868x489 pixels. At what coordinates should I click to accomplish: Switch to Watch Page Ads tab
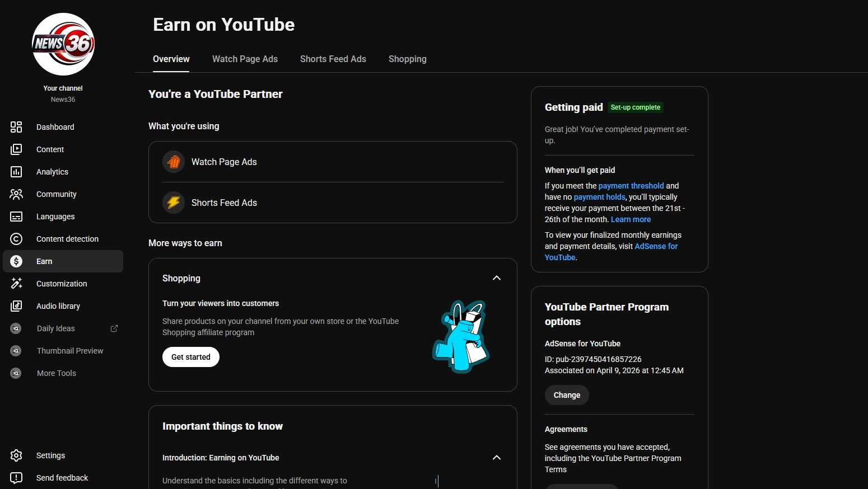tap(245, 59)
